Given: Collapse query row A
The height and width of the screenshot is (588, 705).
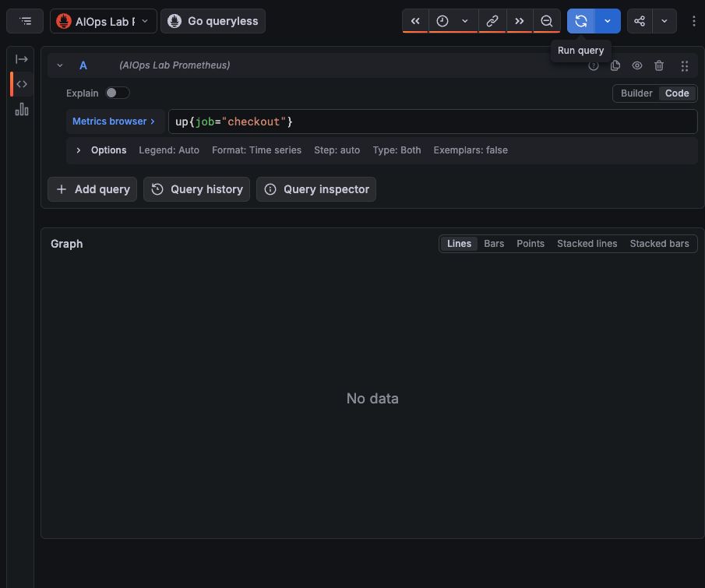Looking at the screenshot, I should click(60, 65).
